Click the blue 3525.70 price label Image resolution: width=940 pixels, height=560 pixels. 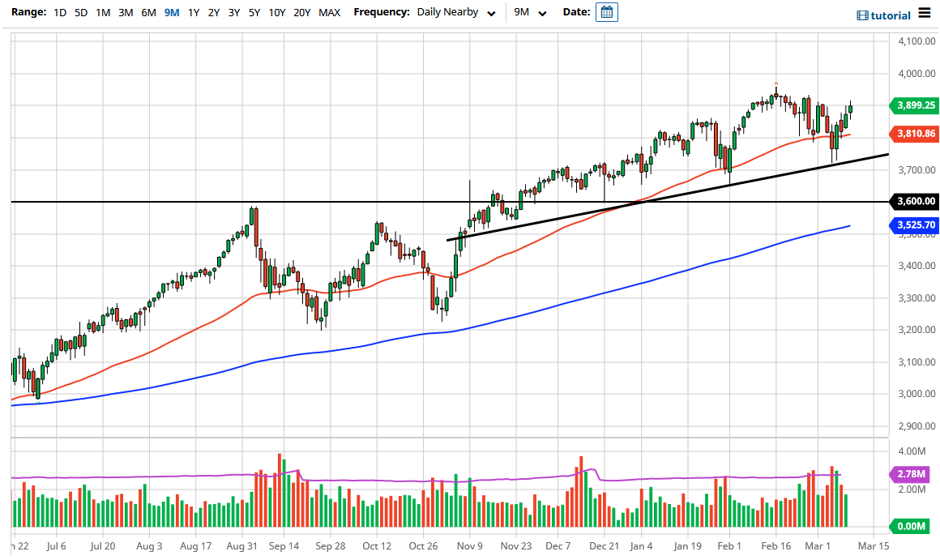(x=915, y=225)
